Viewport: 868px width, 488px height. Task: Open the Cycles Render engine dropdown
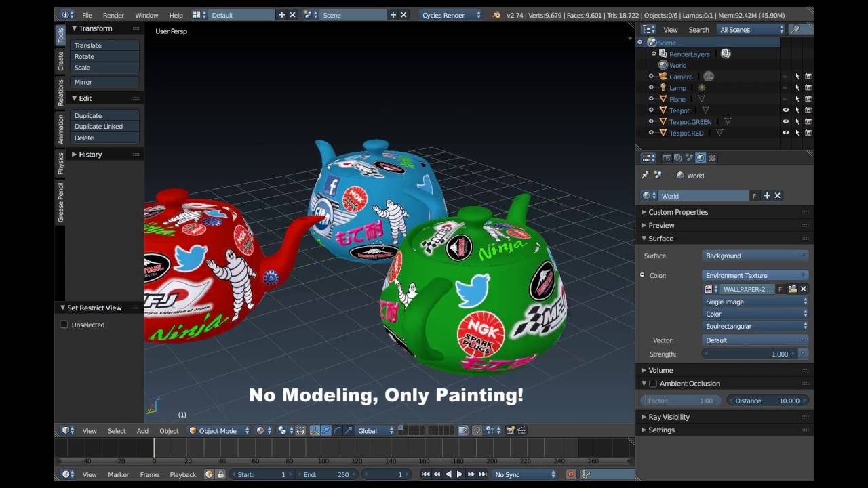point(450,15)
